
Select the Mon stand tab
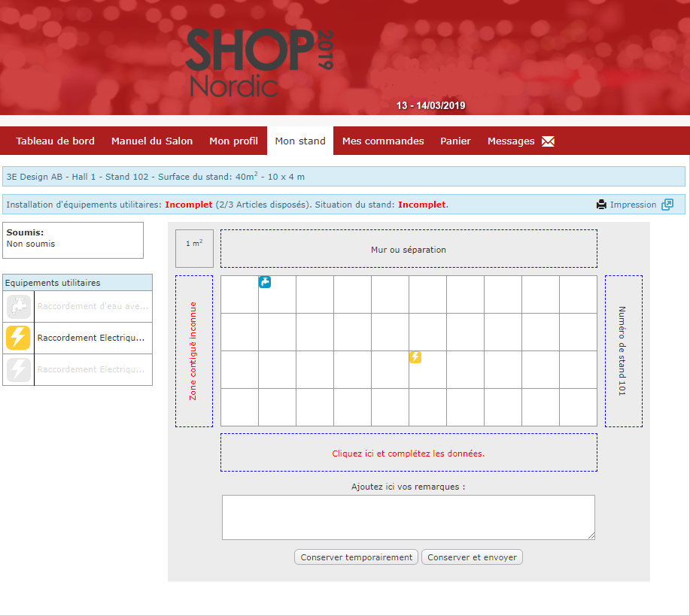300,141
